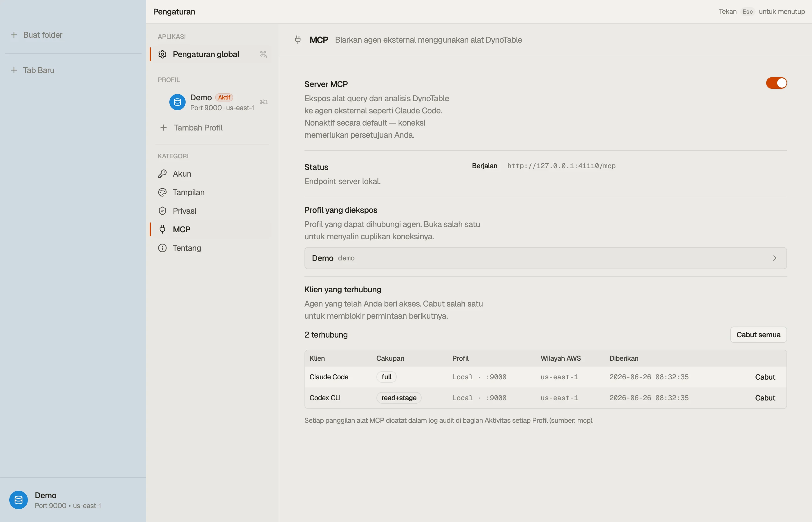Screen dimensions: 812x522
Task: Click the gear icon for Pengaturan global
Action: 162,54
